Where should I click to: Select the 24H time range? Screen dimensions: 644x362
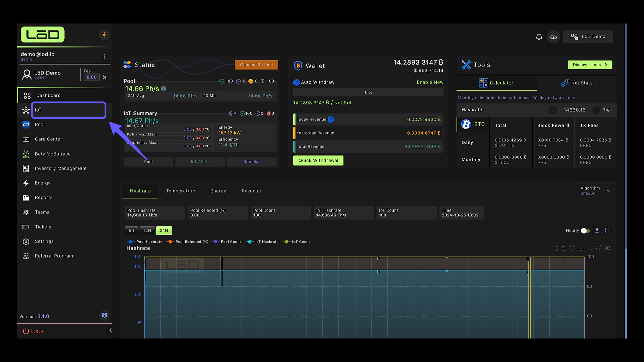point(164,231)
